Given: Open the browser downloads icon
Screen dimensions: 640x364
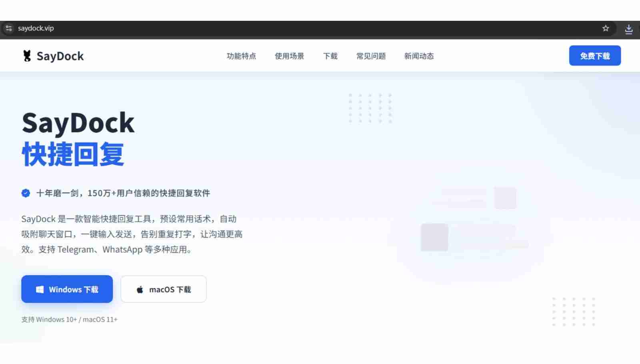Looking at the screenshot, I should [x=629, y=29].
